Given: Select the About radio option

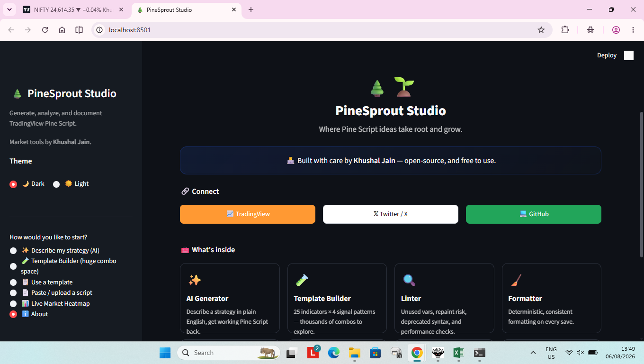Looking at the screenshot, I should coord(13,314).
